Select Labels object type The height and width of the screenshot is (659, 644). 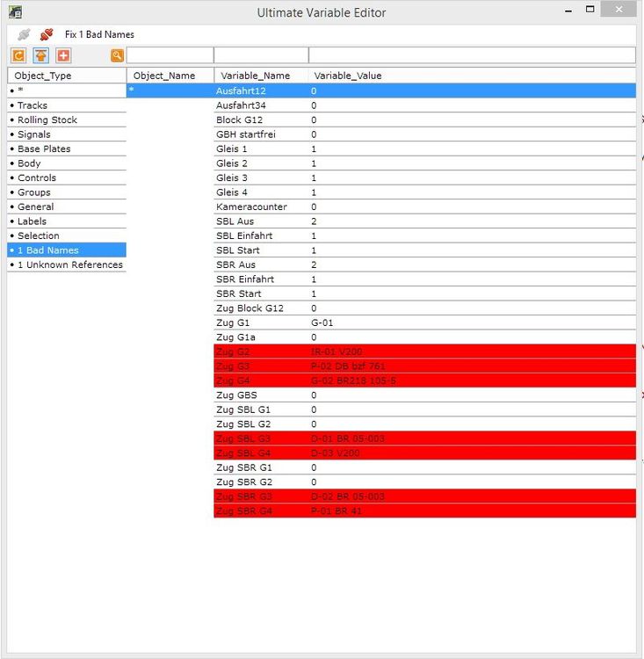coord(67,221)
